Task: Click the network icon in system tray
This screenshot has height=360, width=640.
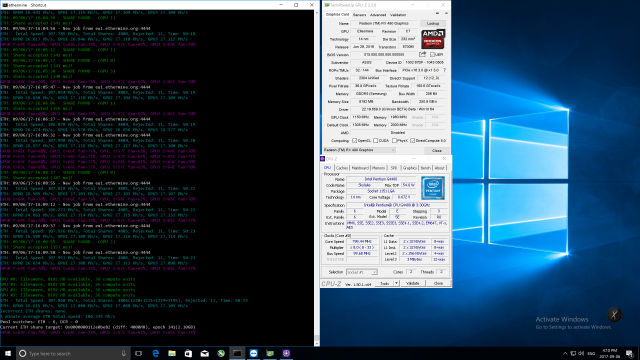Action: tap(573, 353)
